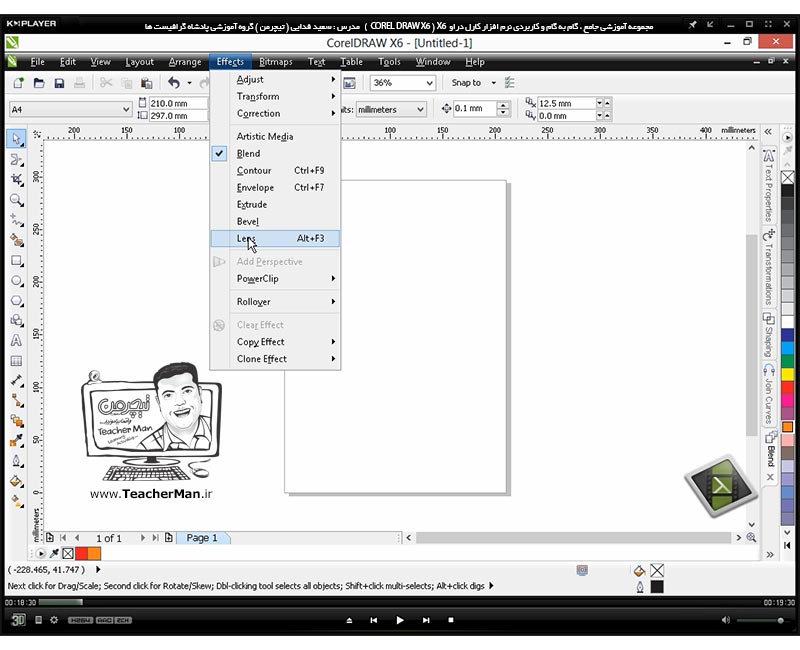
Task: Select the Shape tool
Action: point(16,159)
